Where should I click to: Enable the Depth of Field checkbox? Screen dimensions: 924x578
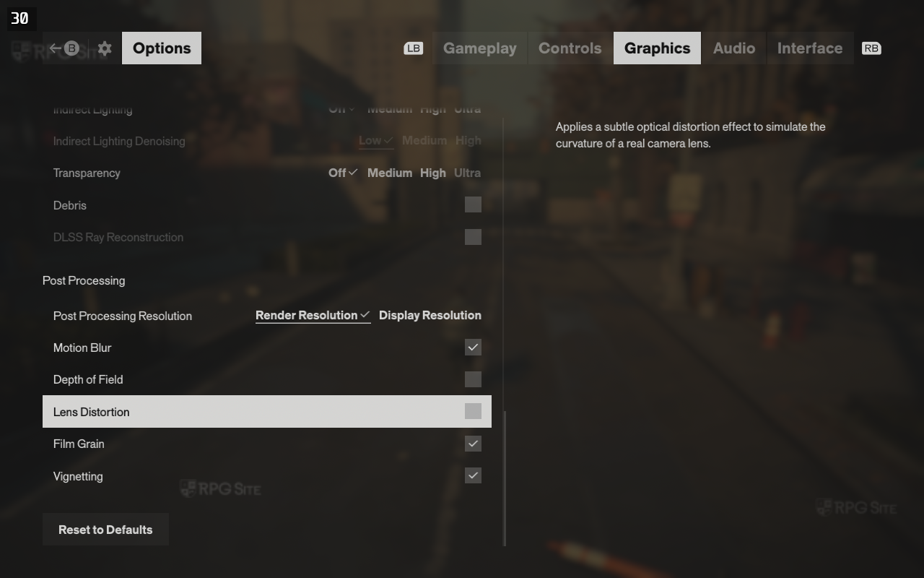(x=473, y=379)
